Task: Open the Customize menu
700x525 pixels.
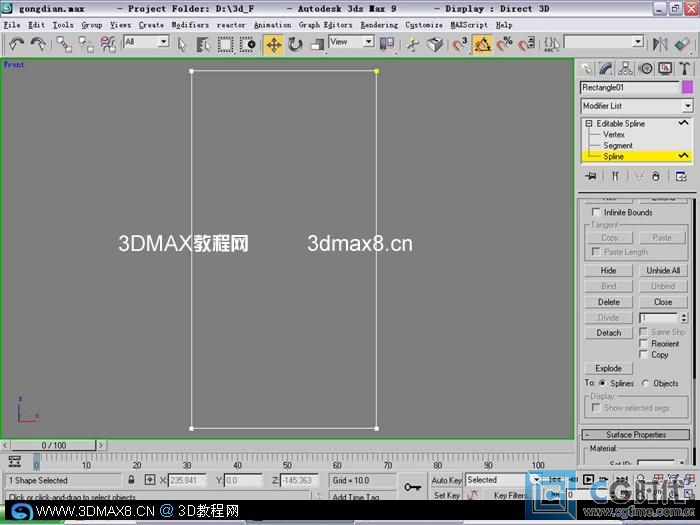Action: point(424,25)
